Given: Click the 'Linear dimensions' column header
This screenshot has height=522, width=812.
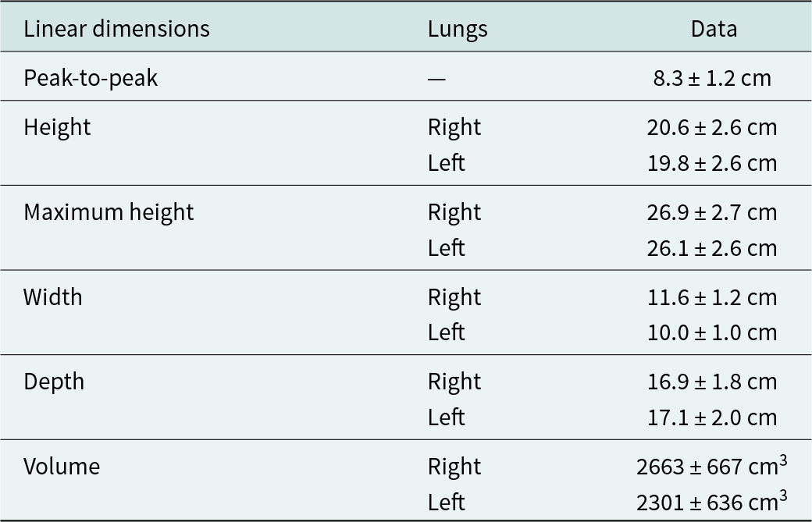Looking at the screenshot, I should tap(116, 29).
